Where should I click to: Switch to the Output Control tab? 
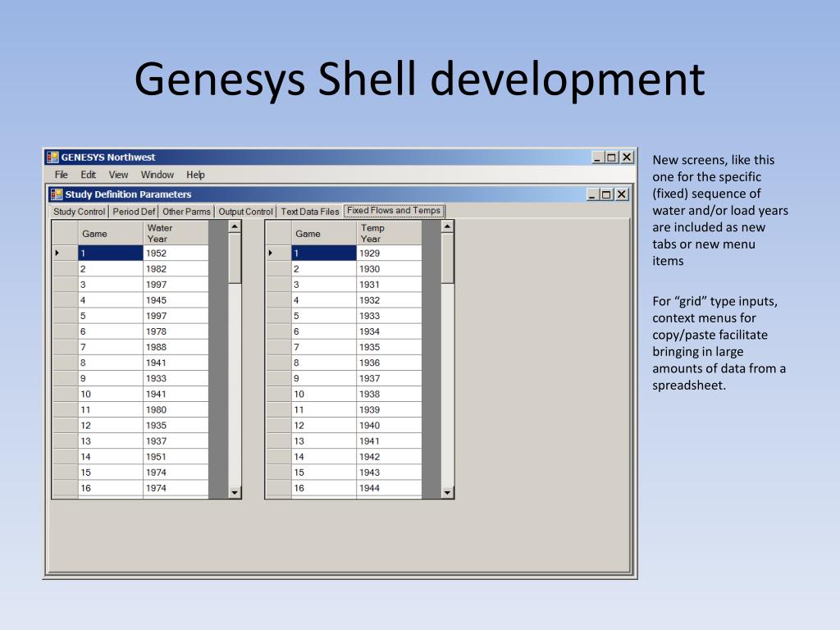pyautogui.click(x=245, y=212)
